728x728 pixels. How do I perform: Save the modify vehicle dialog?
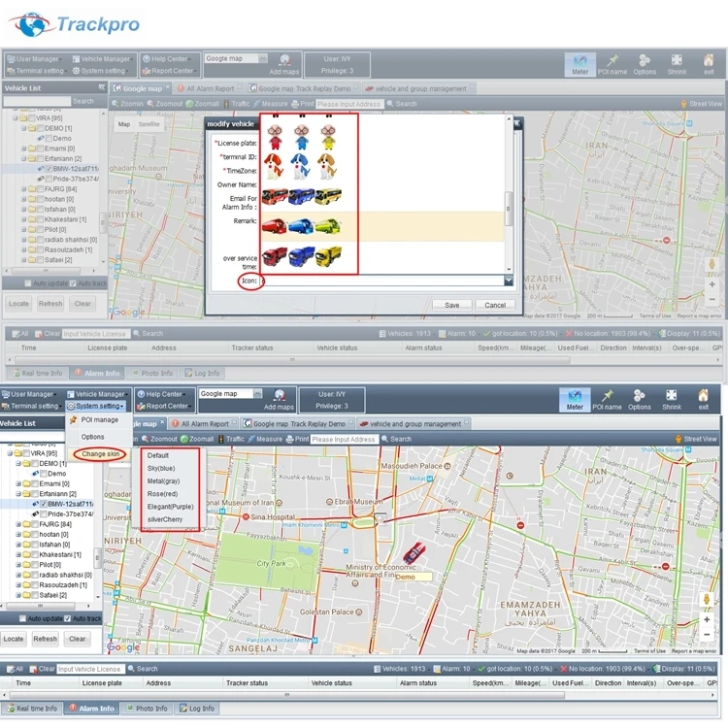(x=452, y=305)
